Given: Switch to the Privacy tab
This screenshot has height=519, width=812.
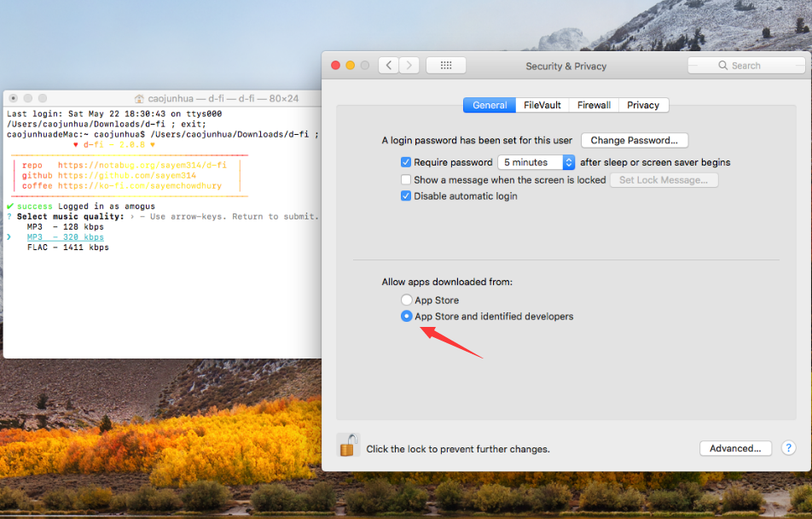Looking at the screenshot, I should pos(643,105).
